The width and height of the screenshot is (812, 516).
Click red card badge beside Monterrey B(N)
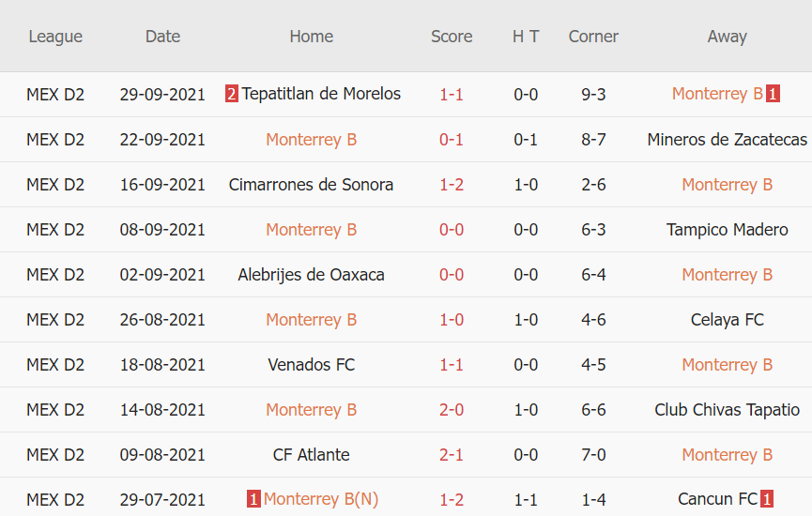pyautogui.click(x=253, y=500)
